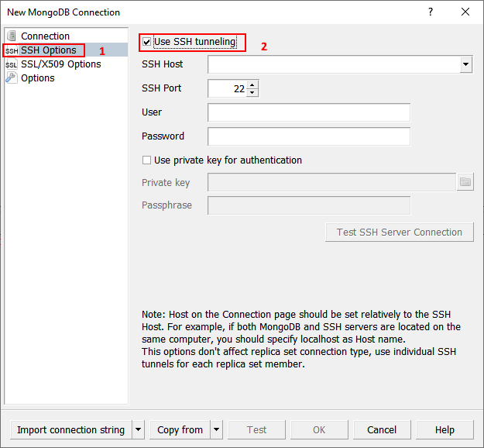The image size is (484, 448).
Task: Increase SSH Port with up arrow
Action: (x=252, y=84)
